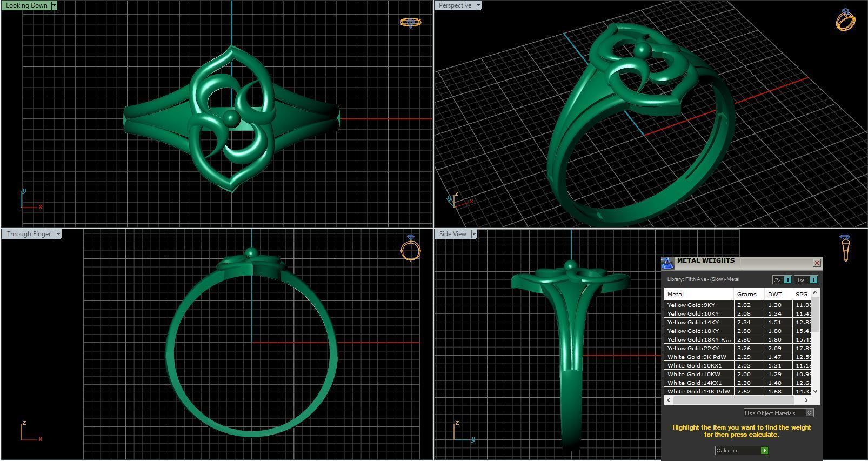Open the Looking Down viewport dropdown arrow
The image size is (868, 461).
54,5
